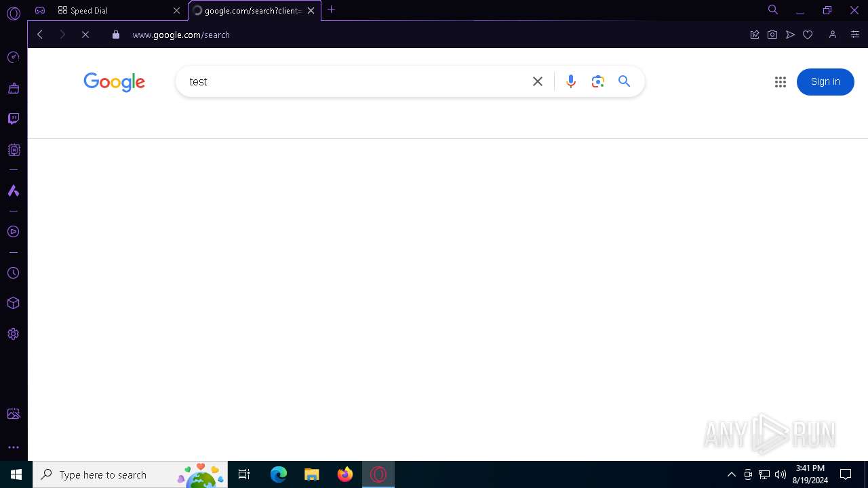The width and height of the screenshot is (868, 488).
Task: Open Windows notification center
Action: coord(846,474)
